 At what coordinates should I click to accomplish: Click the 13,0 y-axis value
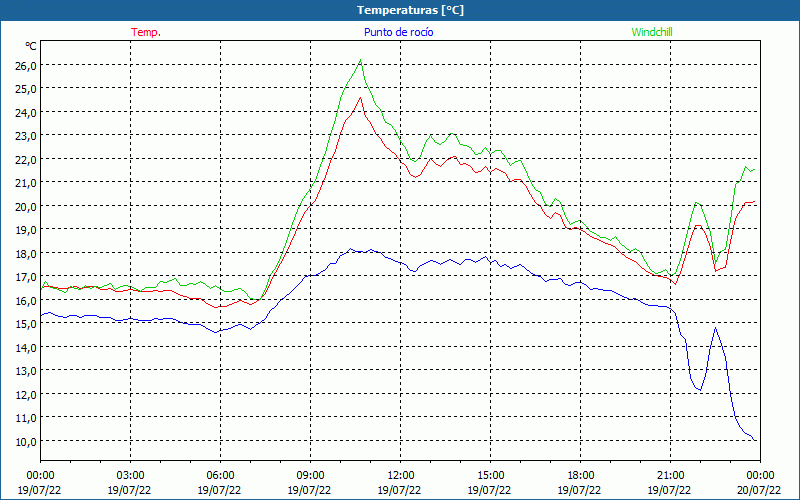click(26, 371)
